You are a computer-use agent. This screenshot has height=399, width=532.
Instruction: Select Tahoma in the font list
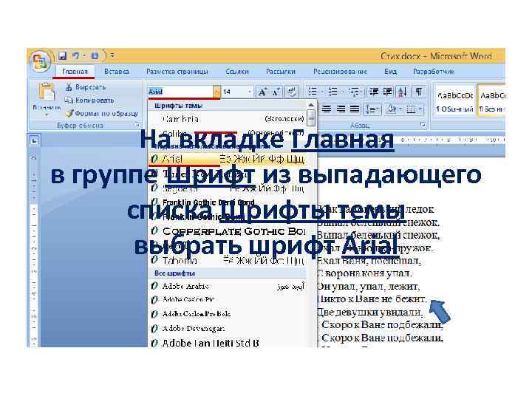pyautogui.click(x=227, y=260)
